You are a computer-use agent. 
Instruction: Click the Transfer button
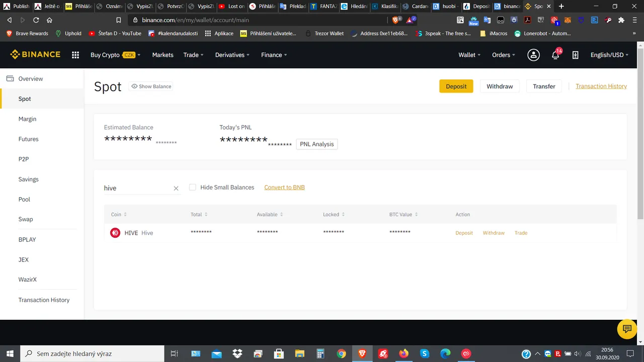[544, 86]
